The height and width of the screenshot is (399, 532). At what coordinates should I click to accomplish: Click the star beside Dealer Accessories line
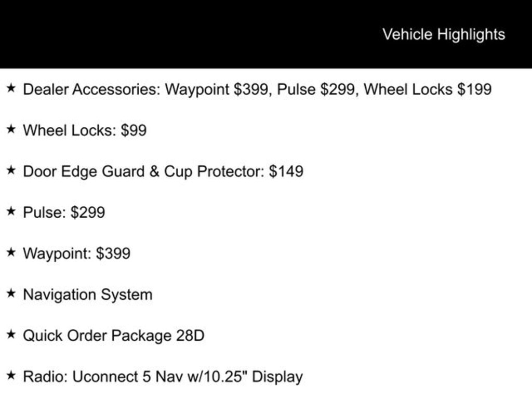pos(11,88)
